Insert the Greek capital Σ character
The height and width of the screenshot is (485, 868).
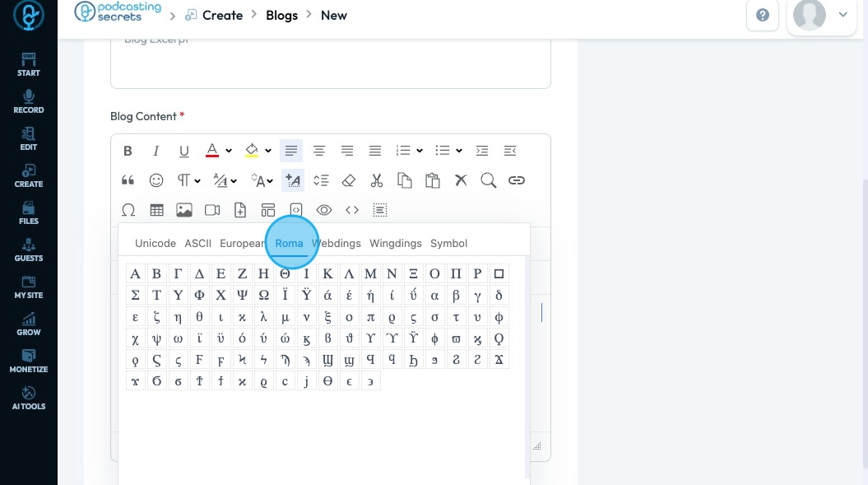[x=135, y=296]
